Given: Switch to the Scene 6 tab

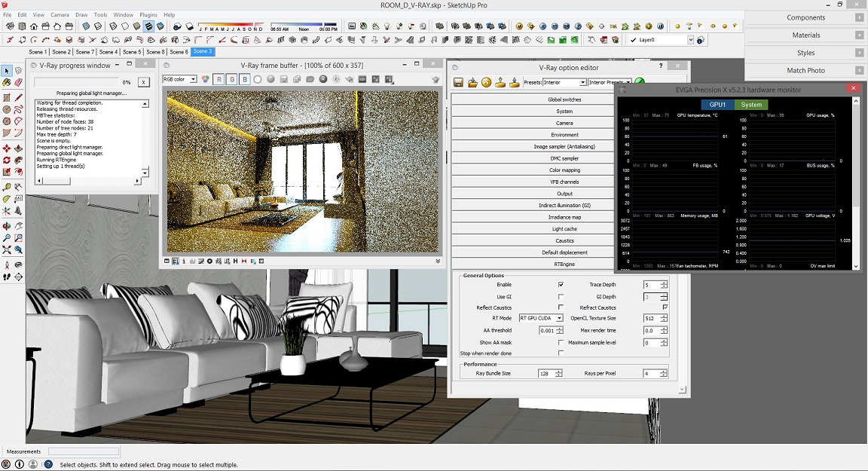Looking at the screenshot, I should (179, 52).
